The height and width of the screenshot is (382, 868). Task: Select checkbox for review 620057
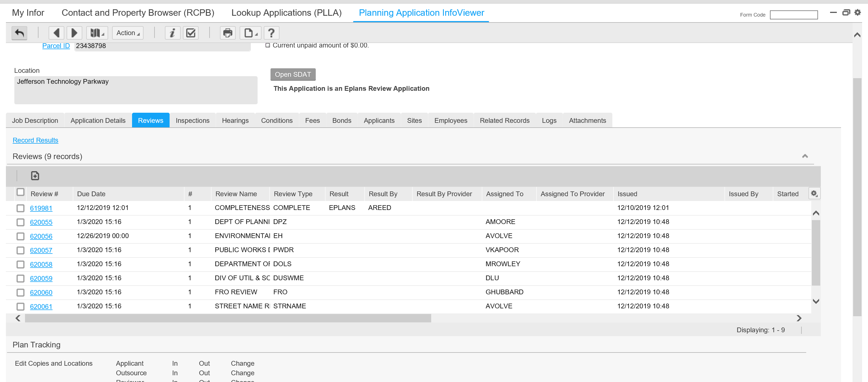point(21,250)
